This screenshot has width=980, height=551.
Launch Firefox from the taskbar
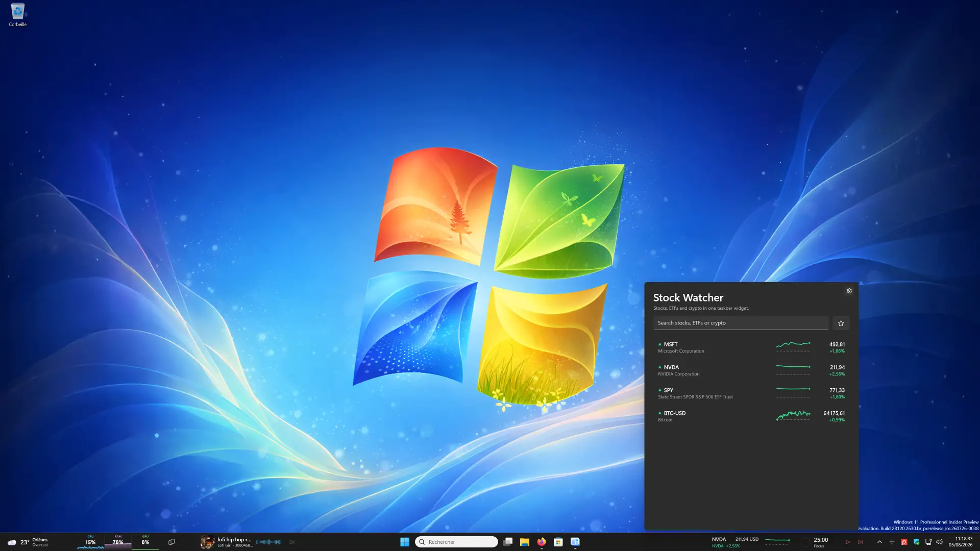[x=542, y=542]
